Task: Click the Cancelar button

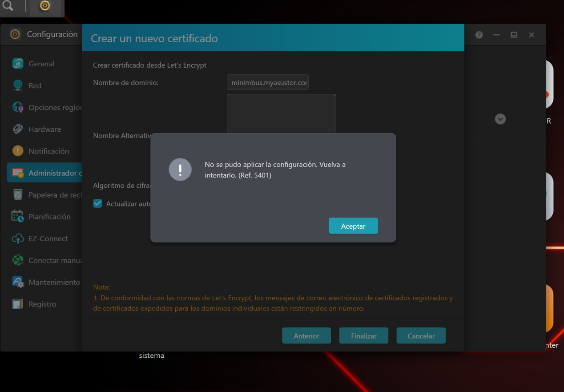Action: pyautogui.click(x=421, y=336)
